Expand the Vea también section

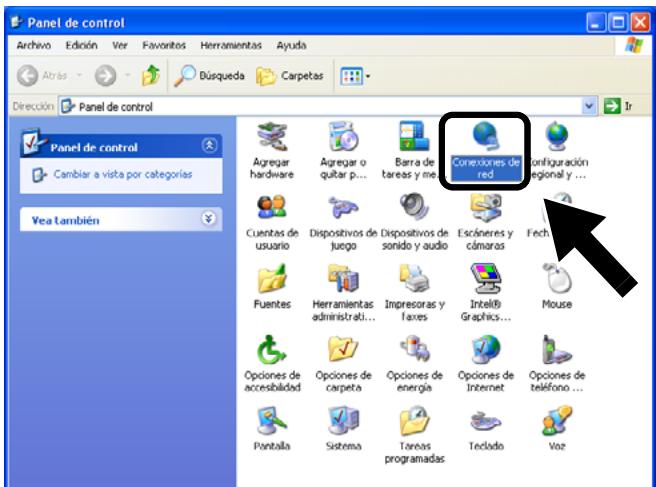(x=208, y=218)
